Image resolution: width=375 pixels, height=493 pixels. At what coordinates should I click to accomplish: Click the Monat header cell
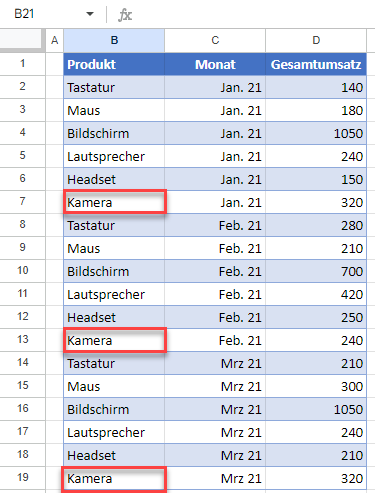click(x=215, y=64)
